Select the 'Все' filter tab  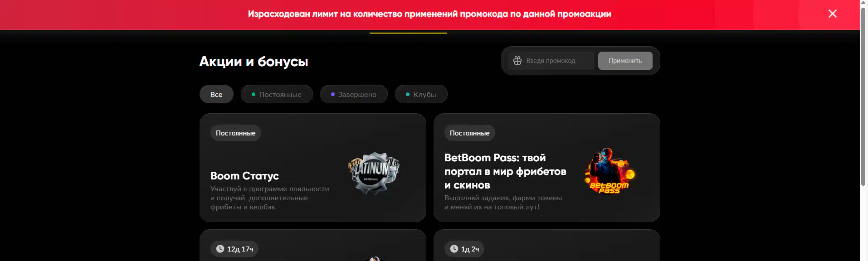pos(216,94)
